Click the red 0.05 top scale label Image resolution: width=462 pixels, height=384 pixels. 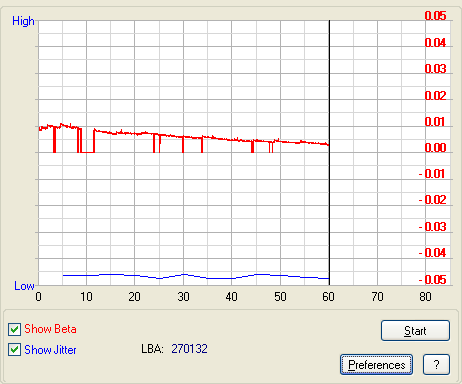(x=435, y=16)
